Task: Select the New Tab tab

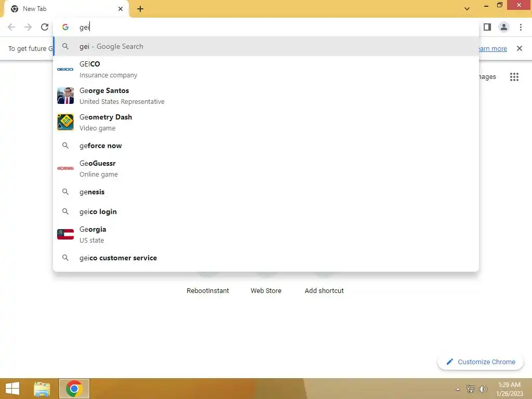Action: point(66,9)
